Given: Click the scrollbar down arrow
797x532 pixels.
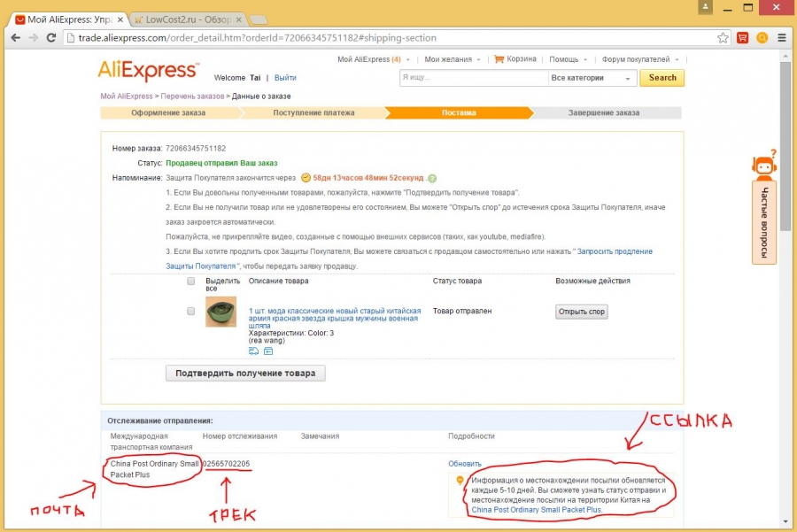Looking at the screenshot, I should (785, 522).
